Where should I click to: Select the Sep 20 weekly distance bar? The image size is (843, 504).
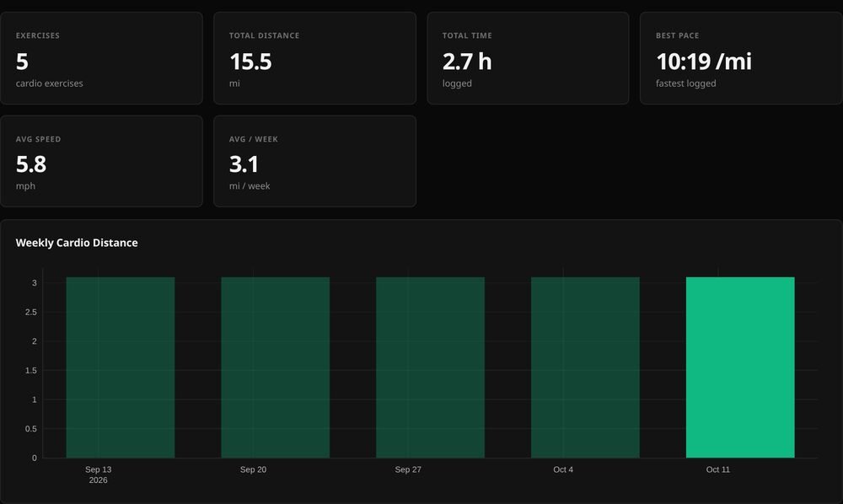[x=276, y=367]
